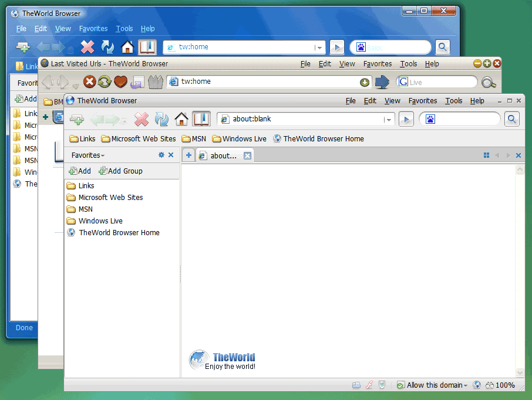The height and width of the screenshot is (400, 532).
Task: Click the Refresh icon in the front about:blank window
Action: point(161,120)
